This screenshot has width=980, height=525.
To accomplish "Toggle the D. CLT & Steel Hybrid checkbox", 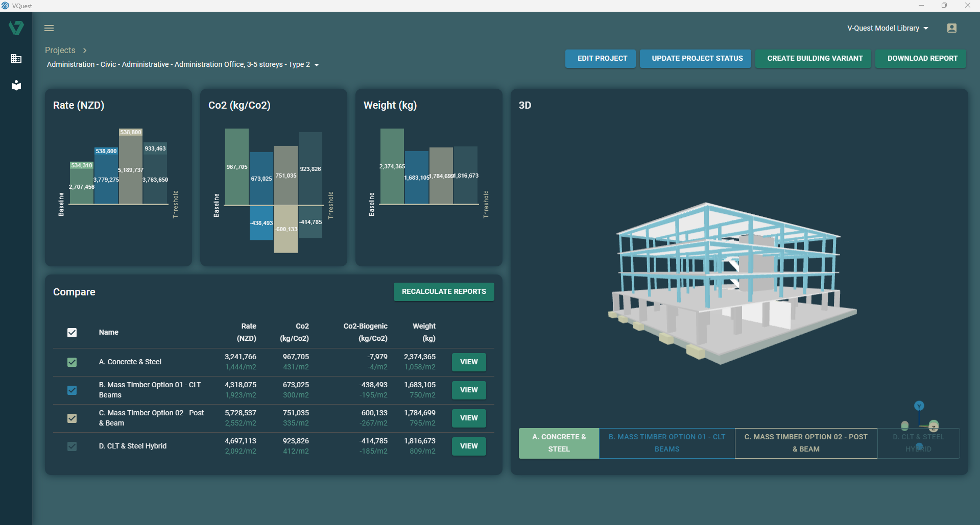I will (72, 446).
